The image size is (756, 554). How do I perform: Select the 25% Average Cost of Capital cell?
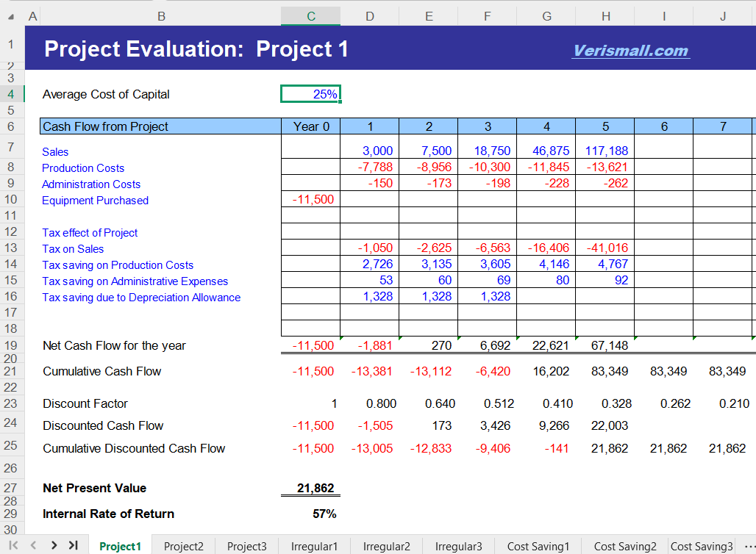click(x=310, y=93)
